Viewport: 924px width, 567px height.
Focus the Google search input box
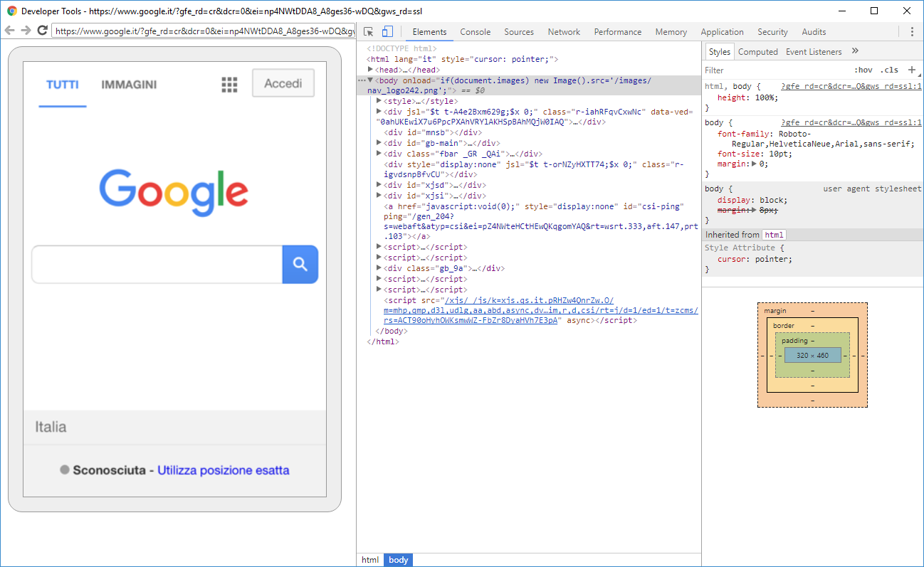(157, 265)
